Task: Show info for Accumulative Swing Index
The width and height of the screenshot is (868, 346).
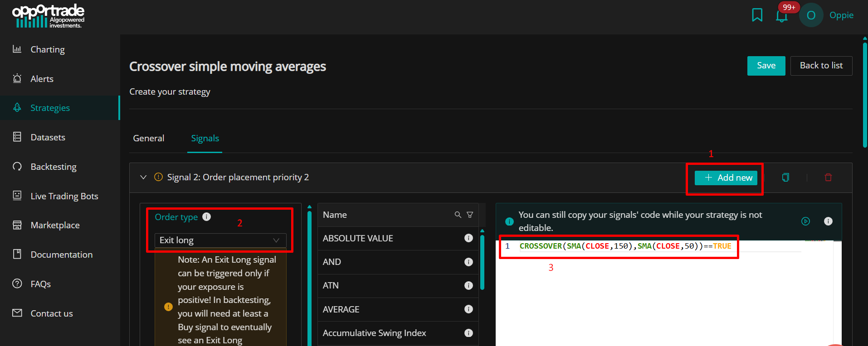Action: tap(468, 333)
